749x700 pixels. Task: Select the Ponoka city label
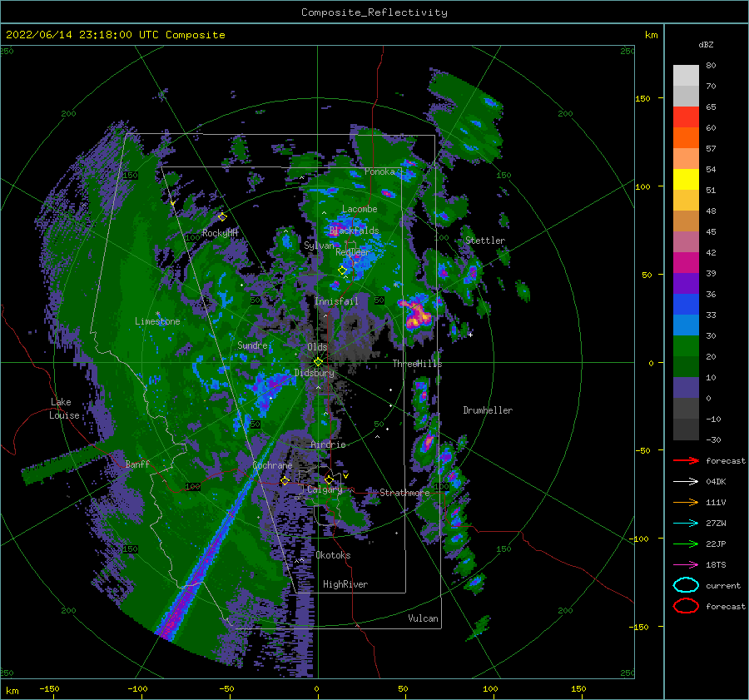click(379, 171)
